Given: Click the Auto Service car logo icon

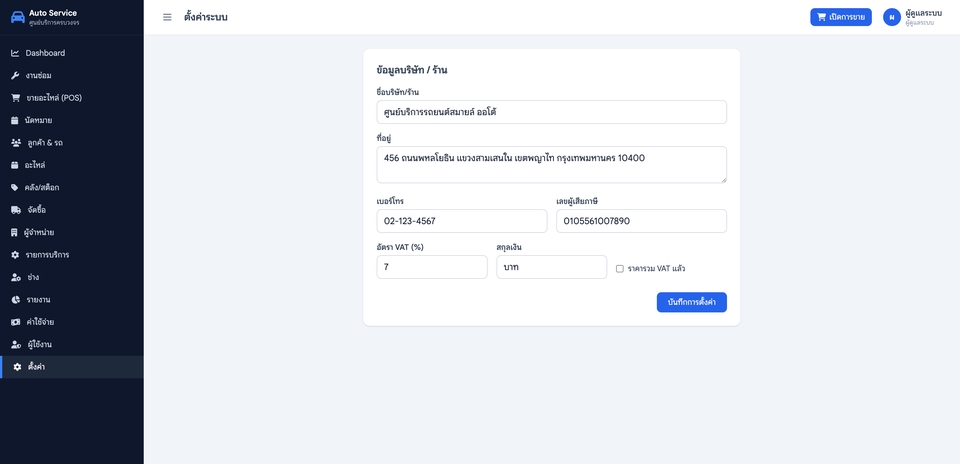Looking at the screenshot, I should [x=18, y=17].
